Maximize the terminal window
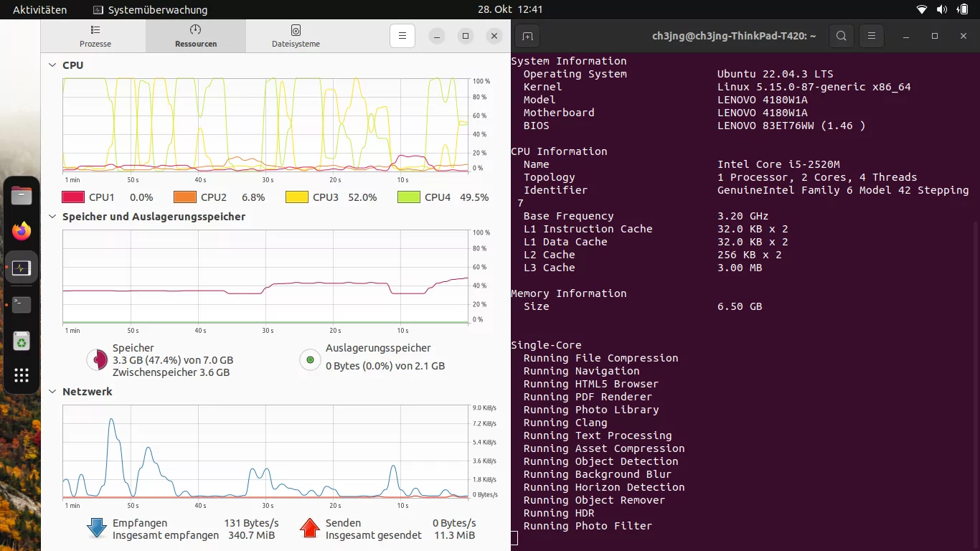This screenshot has height=551, width=980. (x=935, y=36)
